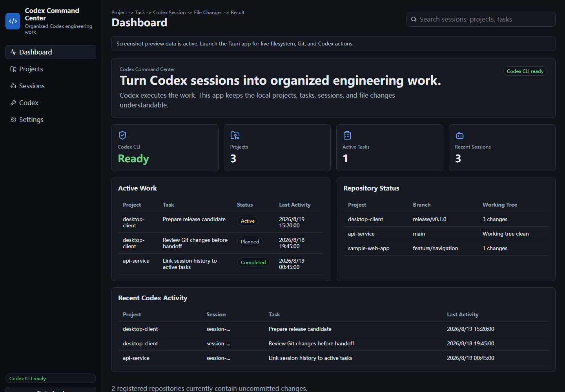Click 'api-service' in the Repository Status table
The image size is (565, 392).
click(361, 234)
